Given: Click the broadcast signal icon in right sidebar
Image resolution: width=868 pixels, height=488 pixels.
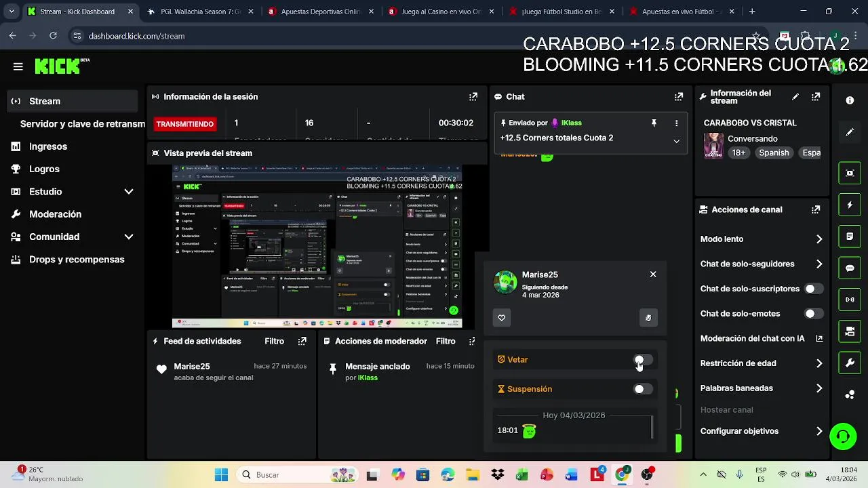Looking at the screenshot, I should click(850, 300).
